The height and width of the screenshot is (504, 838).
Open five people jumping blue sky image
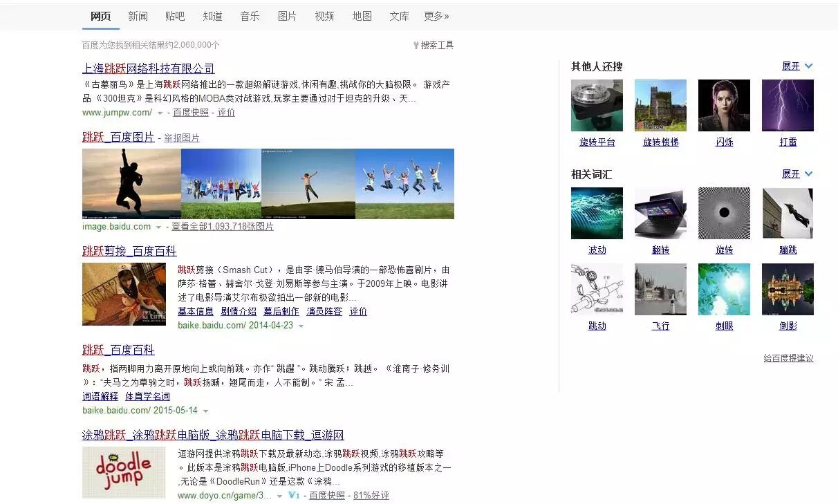[404, 184]
